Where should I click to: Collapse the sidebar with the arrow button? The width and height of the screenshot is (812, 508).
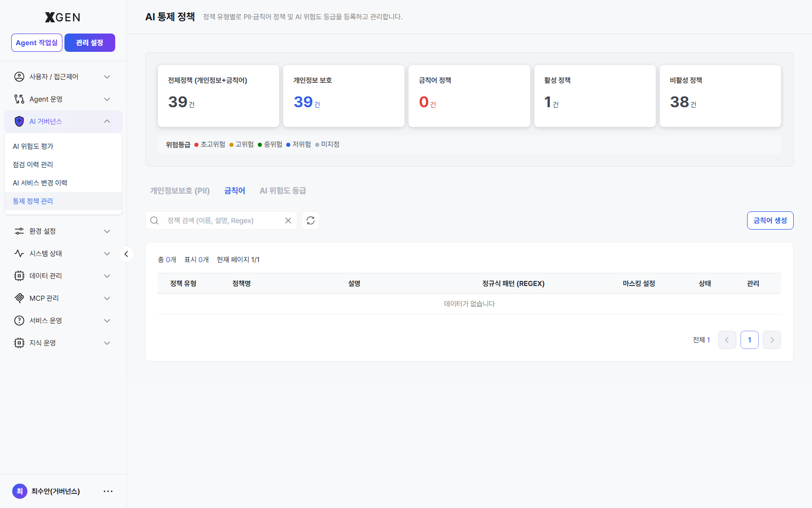click(x=126, y=254)
